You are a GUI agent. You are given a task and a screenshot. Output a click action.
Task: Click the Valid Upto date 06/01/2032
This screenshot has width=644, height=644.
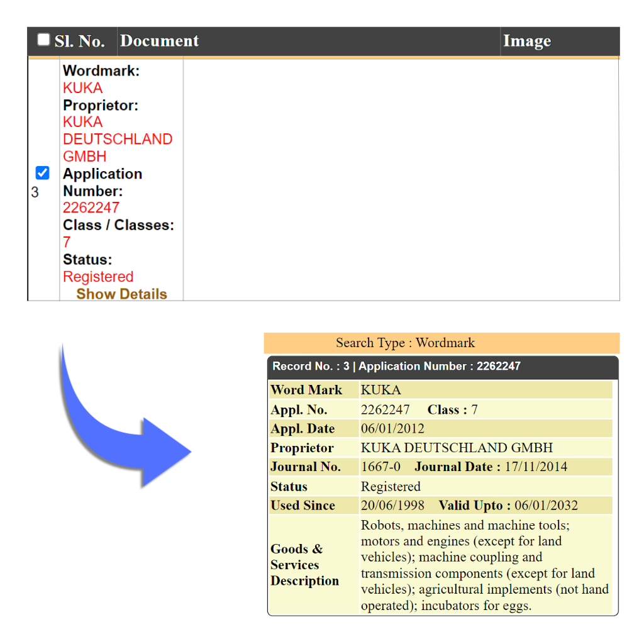coord(546,506)
